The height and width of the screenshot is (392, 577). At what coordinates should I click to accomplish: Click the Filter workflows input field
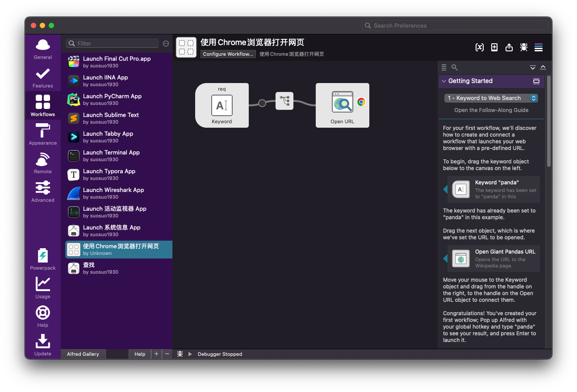click(x=112, y=43)
